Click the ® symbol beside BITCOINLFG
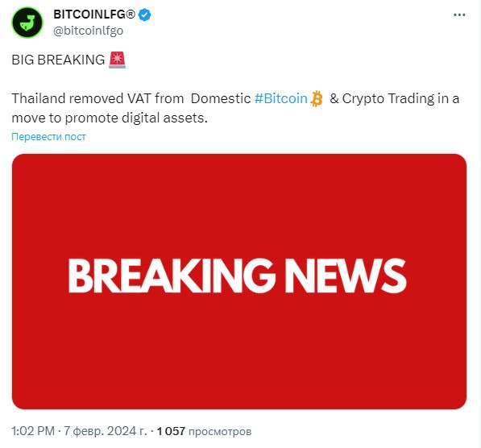This screenshot has height=448, width=481. (x=131, y=15)
